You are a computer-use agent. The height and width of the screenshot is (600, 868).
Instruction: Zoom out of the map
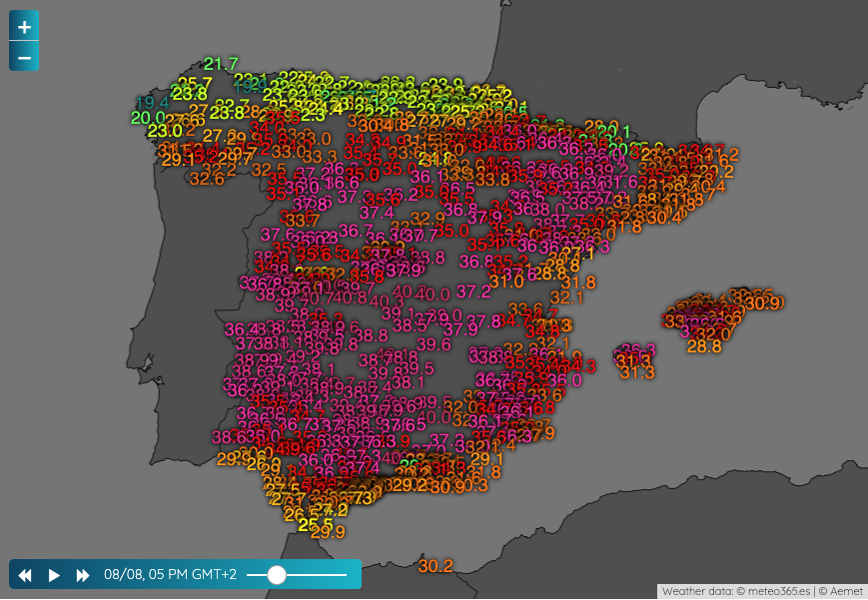[24, 57]
